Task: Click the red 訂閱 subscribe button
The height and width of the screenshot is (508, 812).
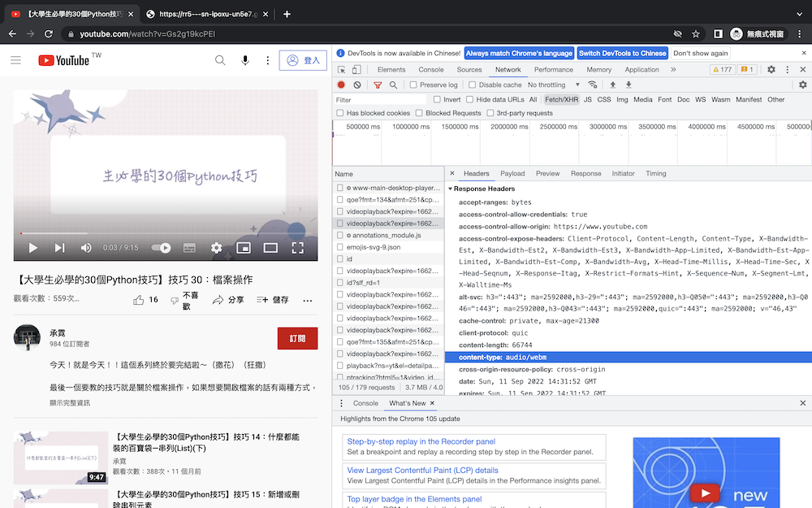Action: 297,338
